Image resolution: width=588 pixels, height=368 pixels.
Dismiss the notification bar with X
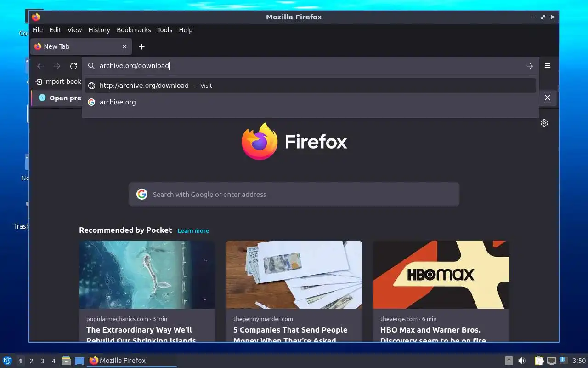coord(548,98)
